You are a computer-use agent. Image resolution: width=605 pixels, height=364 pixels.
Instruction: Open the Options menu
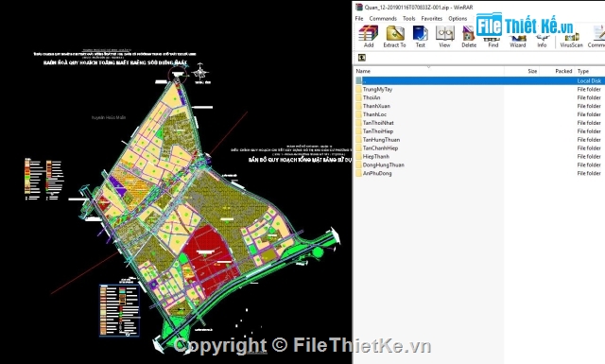(458, 19)
